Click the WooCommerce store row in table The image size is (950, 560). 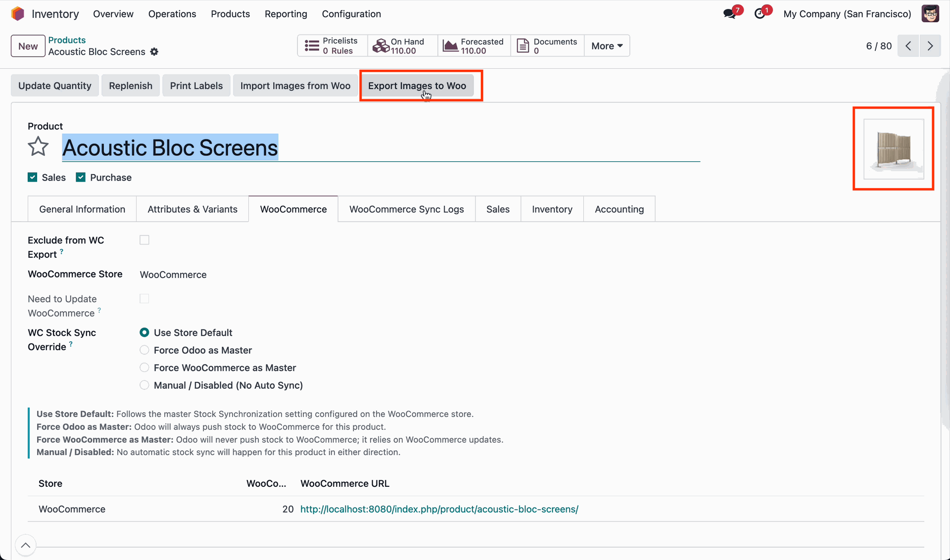point(476,509)
